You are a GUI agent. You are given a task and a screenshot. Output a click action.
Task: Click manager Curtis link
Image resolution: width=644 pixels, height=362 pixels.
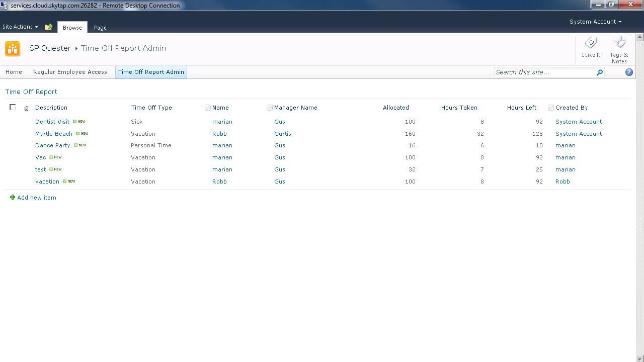pyautogui.click(x=283, y=134)
